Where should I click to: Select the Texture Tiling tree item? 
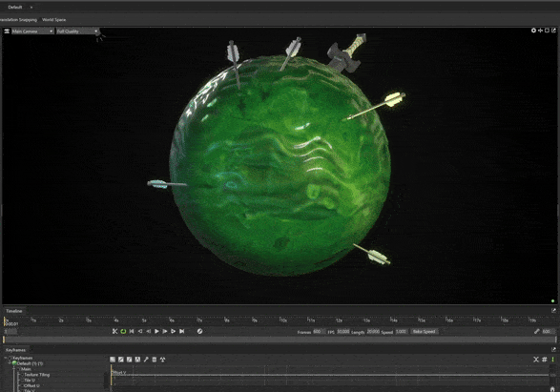coord(37,375)
